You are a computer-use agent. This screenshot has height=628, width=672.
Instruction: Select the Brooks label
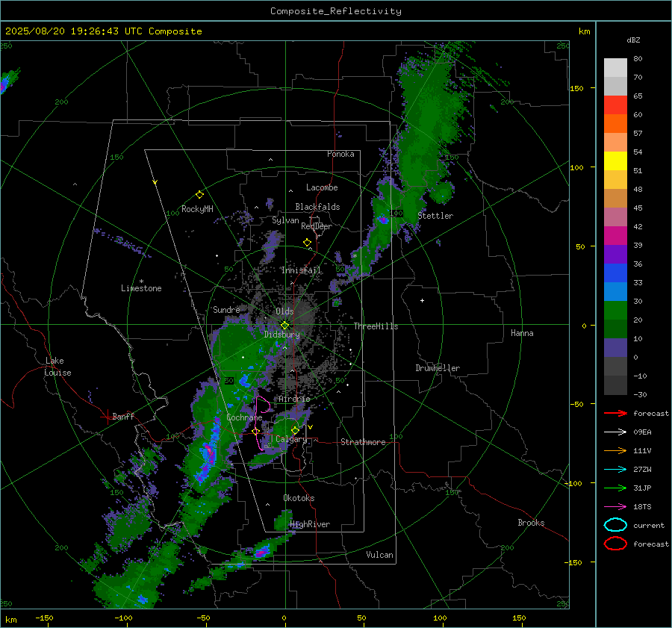coord(531,523)
